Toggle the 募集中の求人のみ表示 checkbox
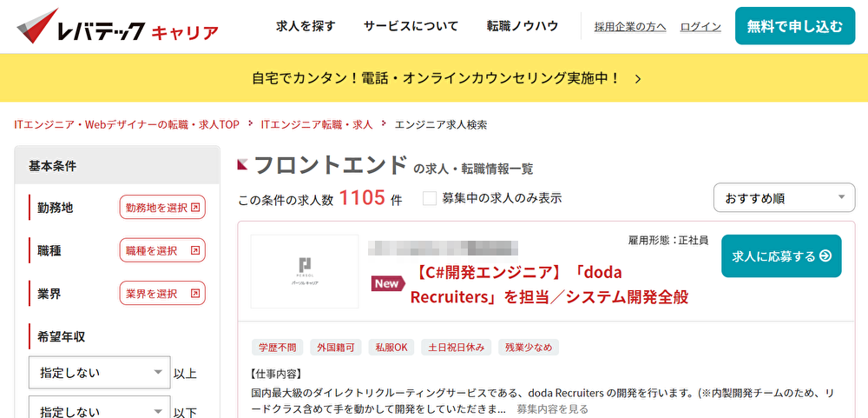Image resolution: width=868 pixels, height=418 pixels. click(430, 198)
